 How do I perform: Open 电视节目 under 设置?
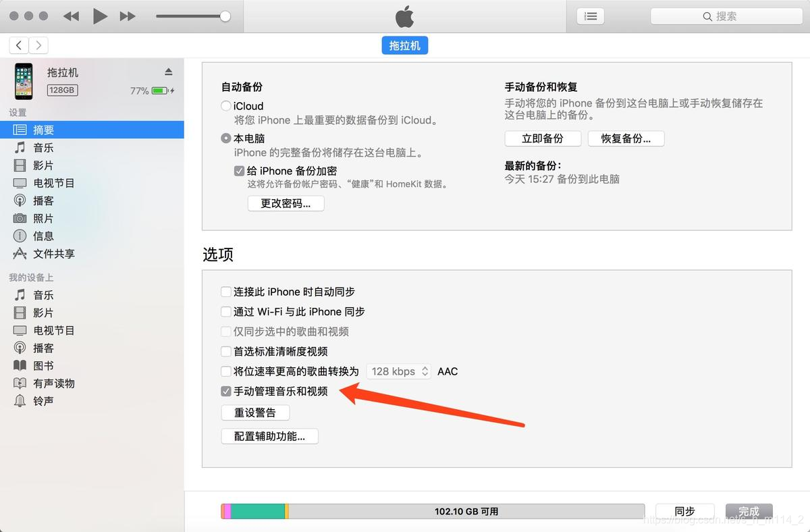(92, 183)
